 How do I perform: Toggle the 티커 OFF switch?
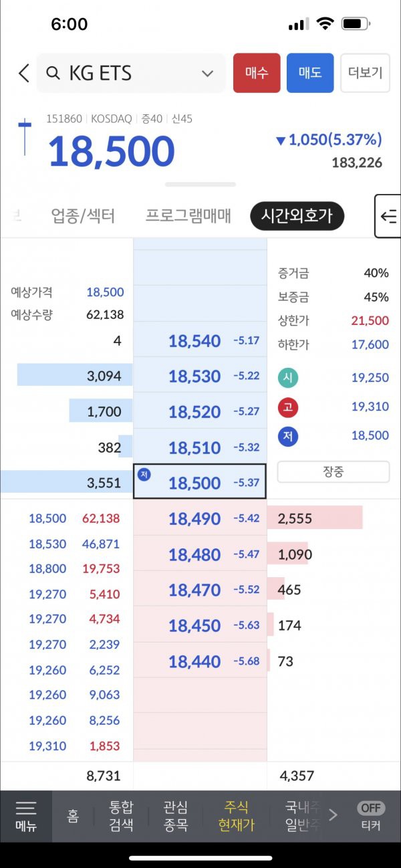point(371,808)
